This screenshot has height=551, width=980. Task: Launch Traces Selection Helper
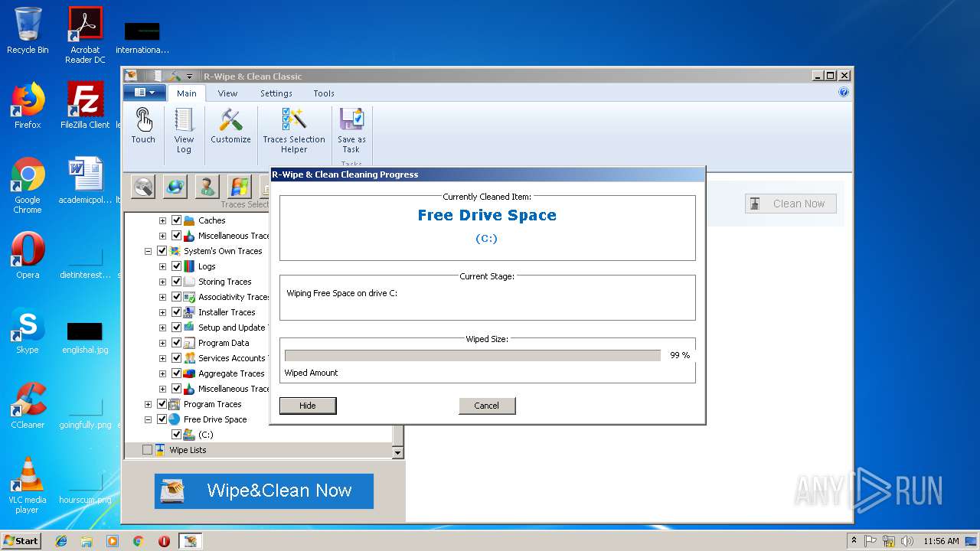(294, 131)
